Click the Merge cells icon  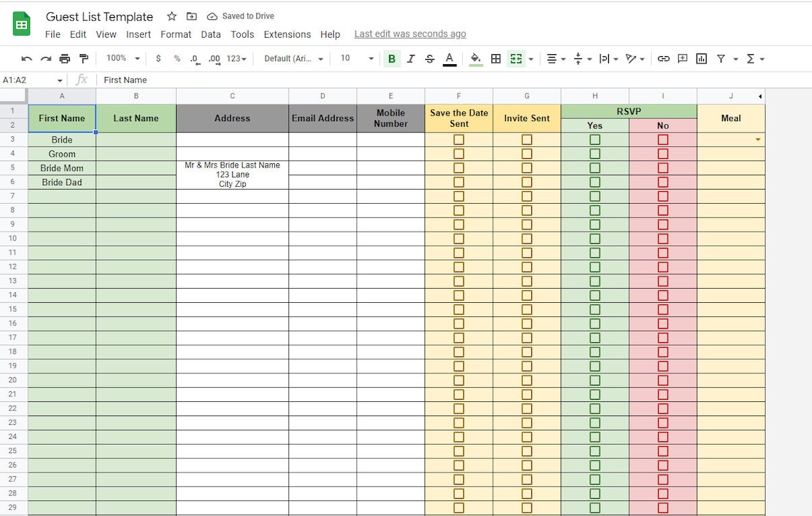516,58
